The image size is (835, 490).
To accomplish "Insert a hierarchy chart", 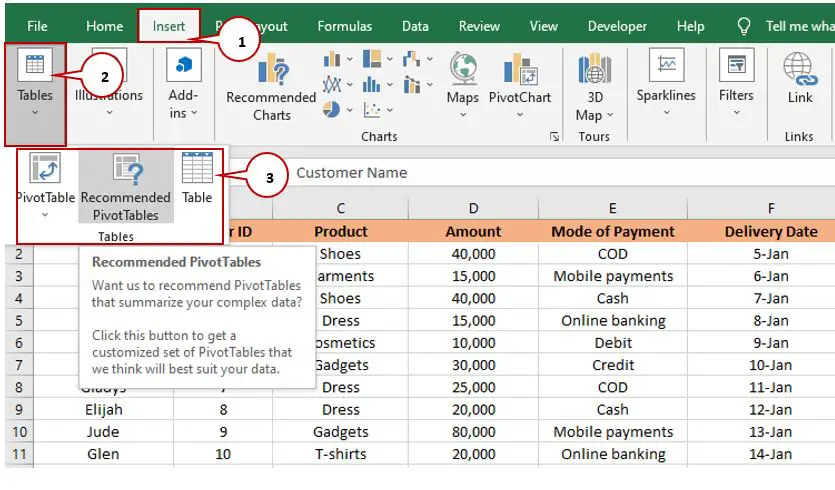I will click(372, 59).
